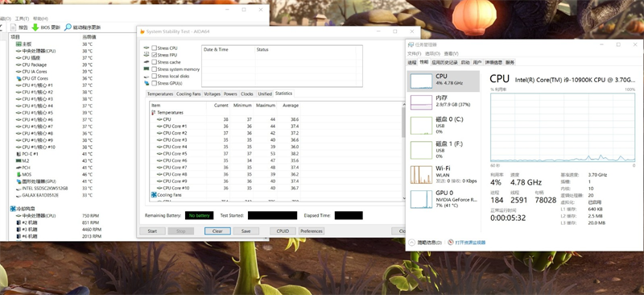Click the fan icon beside 冷却风扇 heading
The image size is (644, 295).
tap(13, 209)
